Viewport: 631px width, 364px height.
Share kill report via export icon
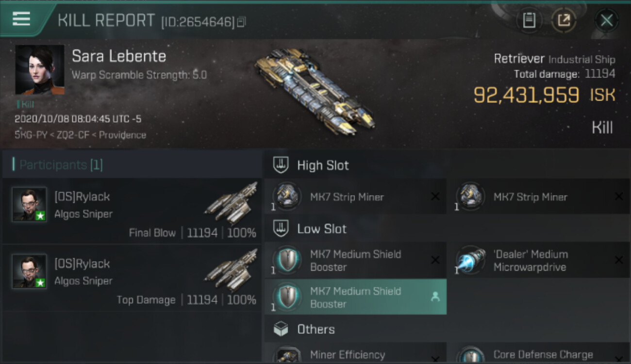click(564, 20)
